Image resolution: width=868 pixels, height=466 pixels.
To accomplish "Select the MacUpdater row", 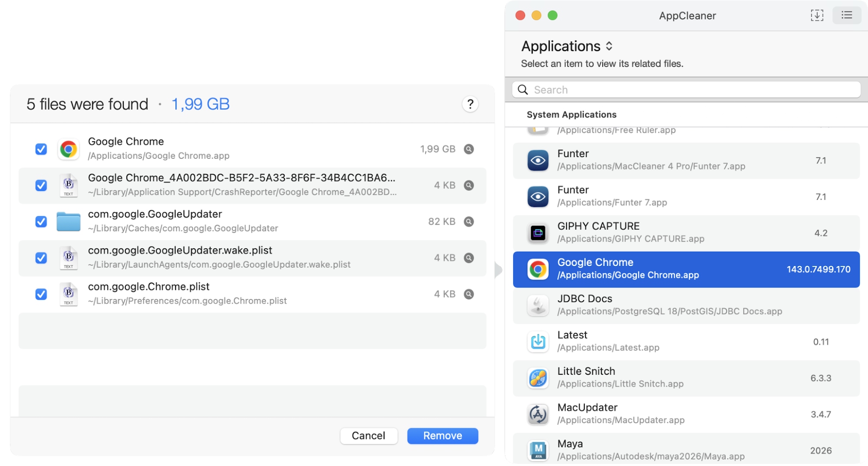I will coord(686,414).
